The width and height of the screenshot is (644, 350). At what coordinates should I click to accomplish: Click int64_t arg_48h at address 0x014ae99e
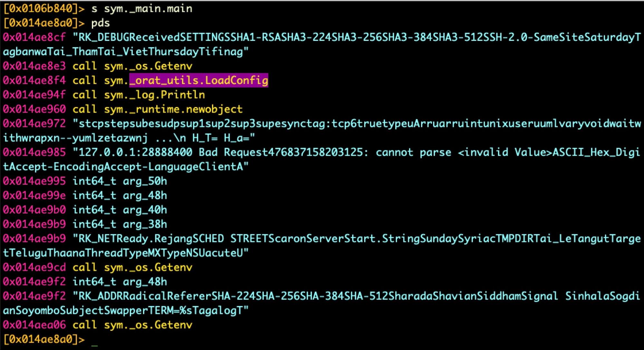pyautogui.click(x=120, y=195)
